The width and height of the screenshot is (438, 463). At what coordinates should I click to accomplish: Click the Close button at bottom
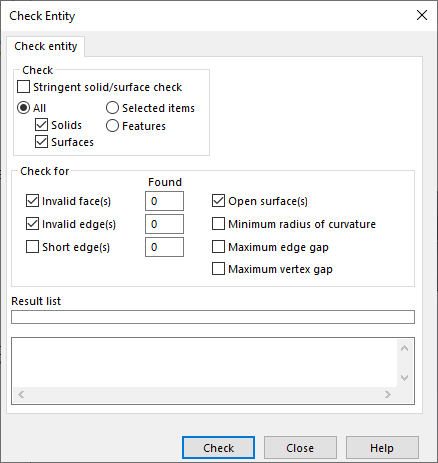[300, 448]
